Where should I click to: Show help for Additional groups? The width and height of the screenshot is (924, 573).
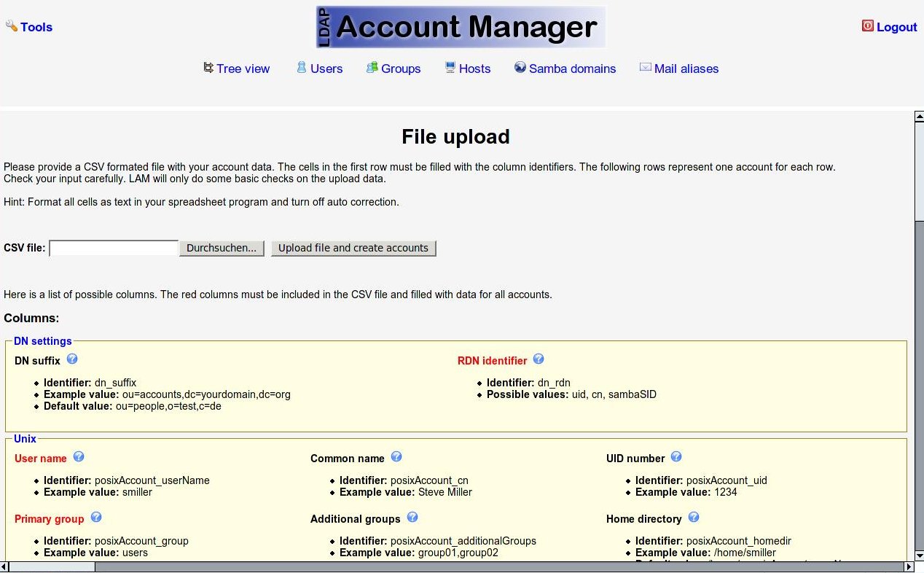pyautogui.click(x=412, y=518)
